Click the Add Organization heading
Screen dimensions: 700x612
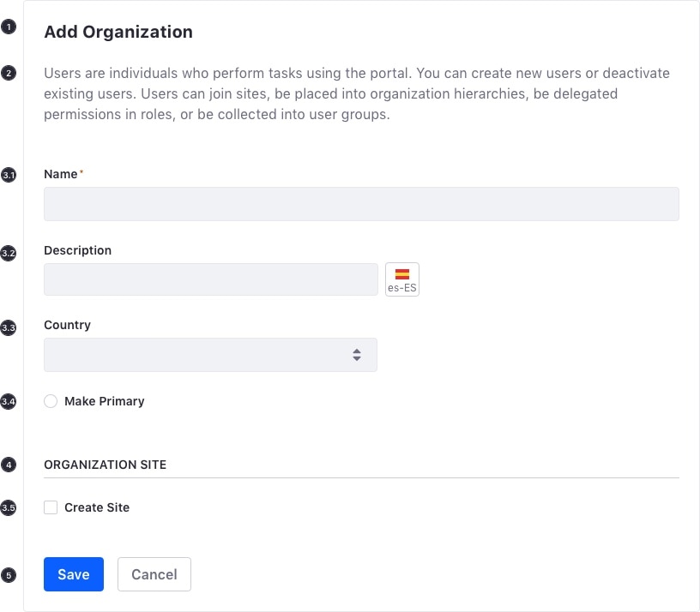click(x=118, y=33)
